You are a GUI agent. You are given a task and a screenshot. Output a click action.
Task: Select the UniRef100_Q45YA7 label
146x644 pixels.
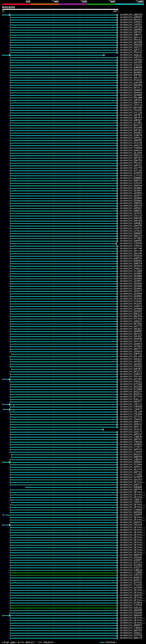131,435
